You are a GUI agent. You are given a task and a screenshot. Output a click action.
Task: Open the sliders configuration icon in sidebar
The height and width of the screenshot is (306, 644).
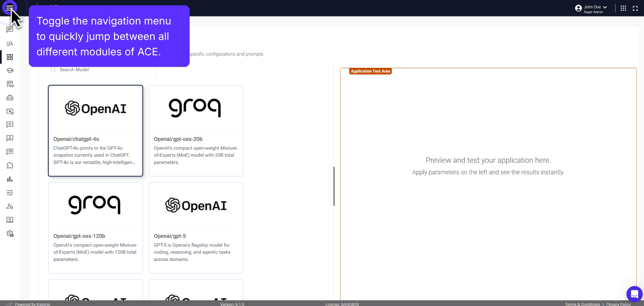[x=10, y=193]
